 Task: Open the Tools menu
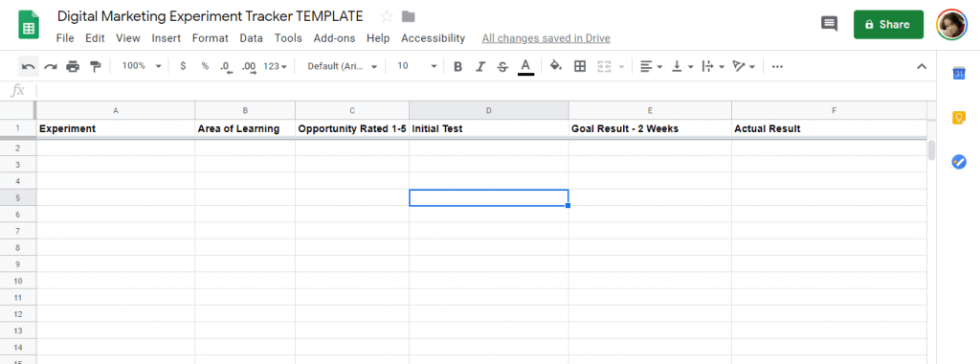(288, 38)
